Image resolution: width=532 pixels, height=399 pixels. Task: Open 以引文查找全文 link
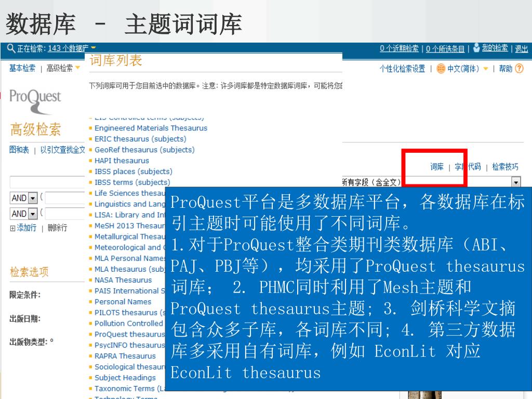point(62,150)
